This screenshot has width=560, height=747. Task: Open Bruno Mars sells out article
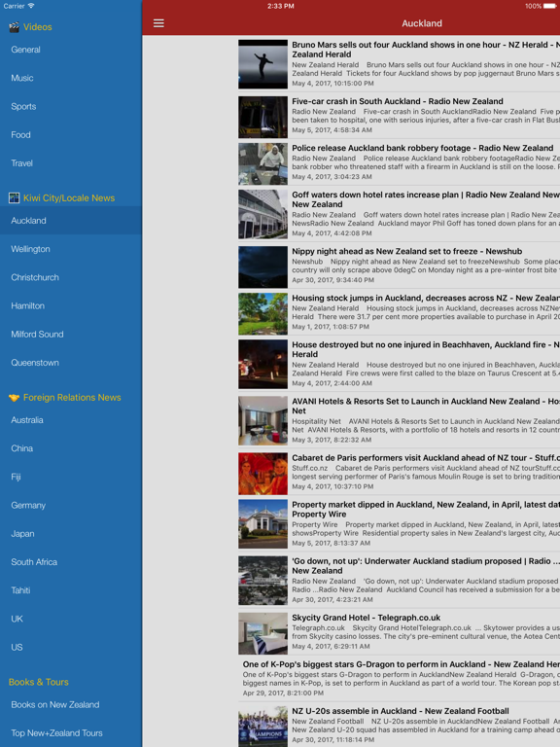(399, 64)
